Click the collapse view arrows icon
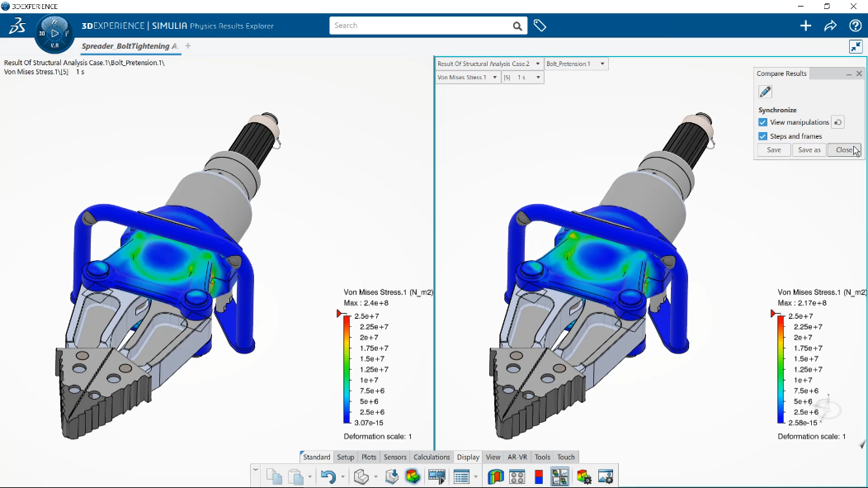 (x=856, y=46)
